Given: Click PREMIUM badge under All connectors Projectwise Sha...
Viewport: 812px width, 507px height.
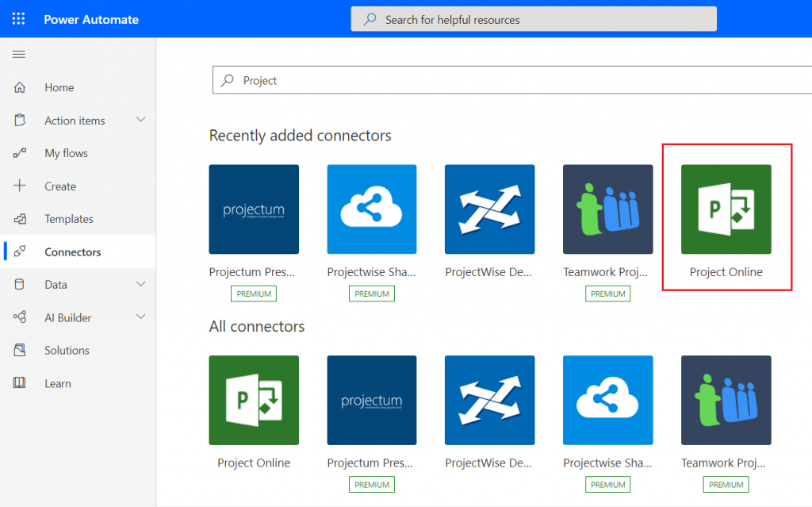Looking at the screenshot, I should pyautogui.click(x=608, y=484).
